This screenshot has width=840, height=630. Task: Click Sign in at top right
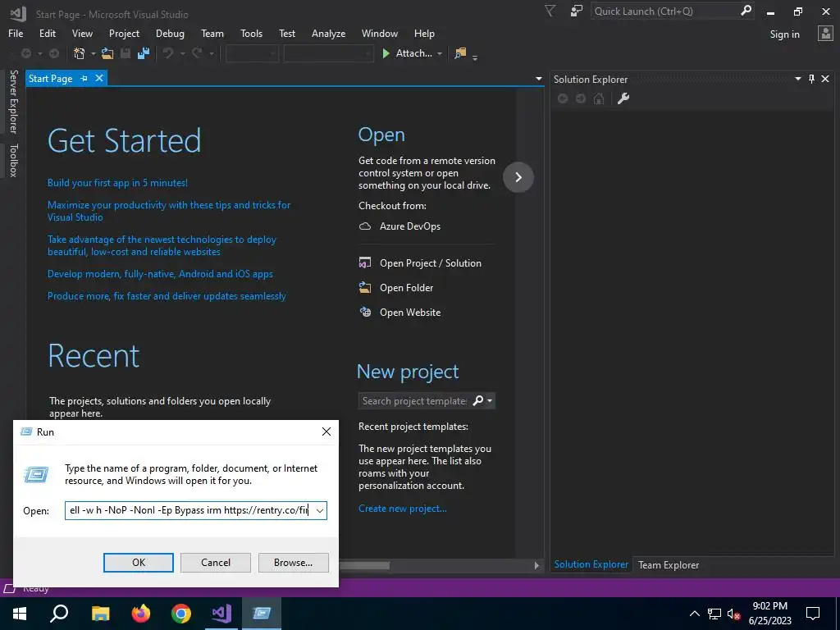[784, 34]
